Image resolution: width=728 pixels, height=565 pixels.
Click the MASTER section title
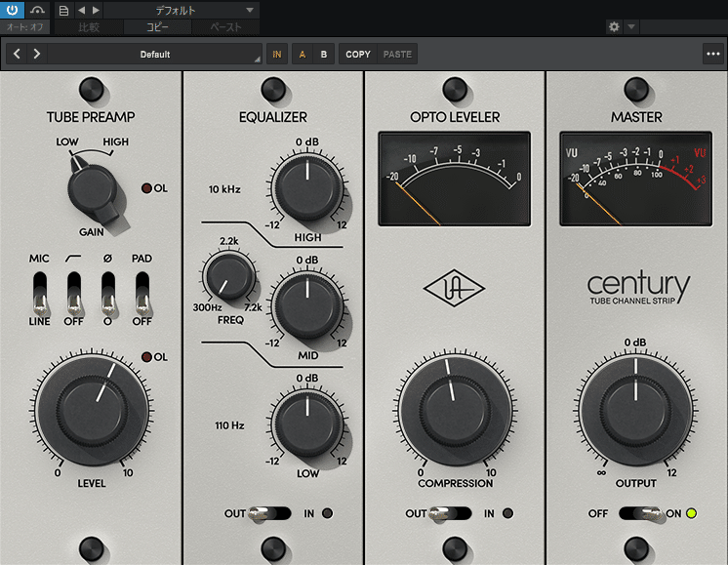[636, 117]
